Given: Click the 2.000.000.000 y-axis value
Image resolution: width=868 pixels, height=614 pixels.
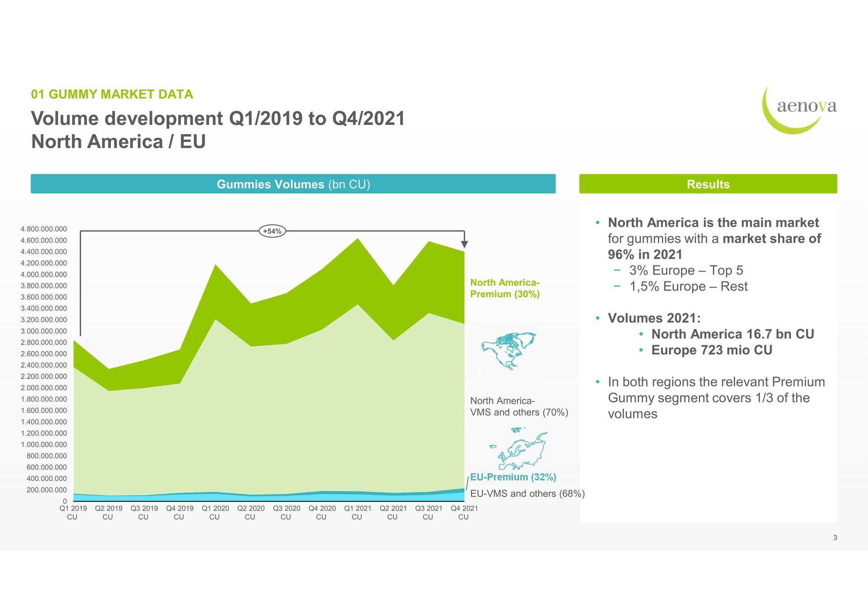Looking at the screenshot, I should pos(43,388).
